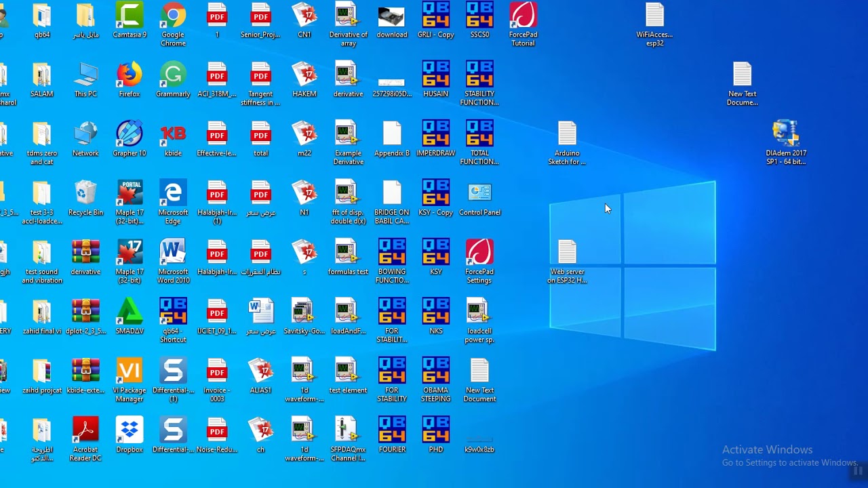Select the N1 Maple file
The height and width of the screenshot is (488, 868).
[x=304, y=199]
